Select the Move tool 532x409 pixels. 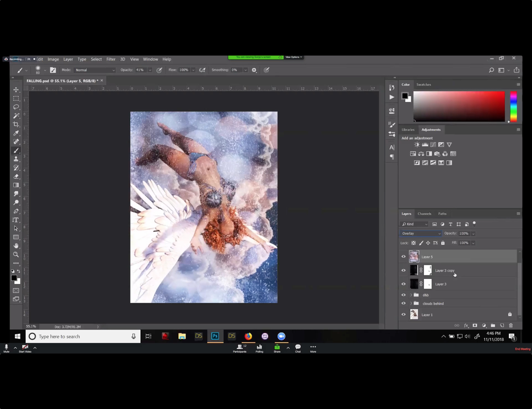pyautogui.click(x=16, y=90)
